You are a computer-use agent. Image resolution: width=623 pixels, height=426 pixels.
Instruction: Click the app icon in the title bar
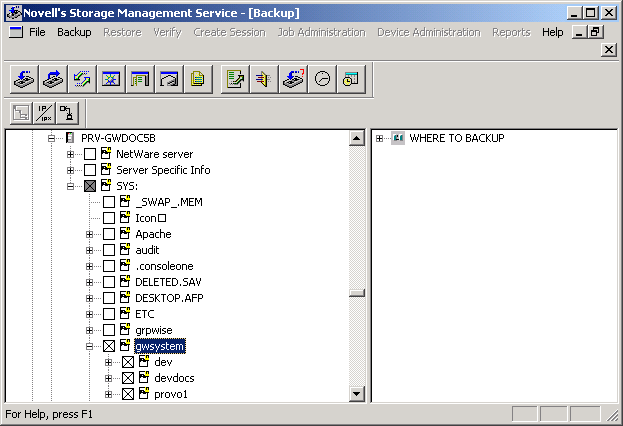(14, 13)
